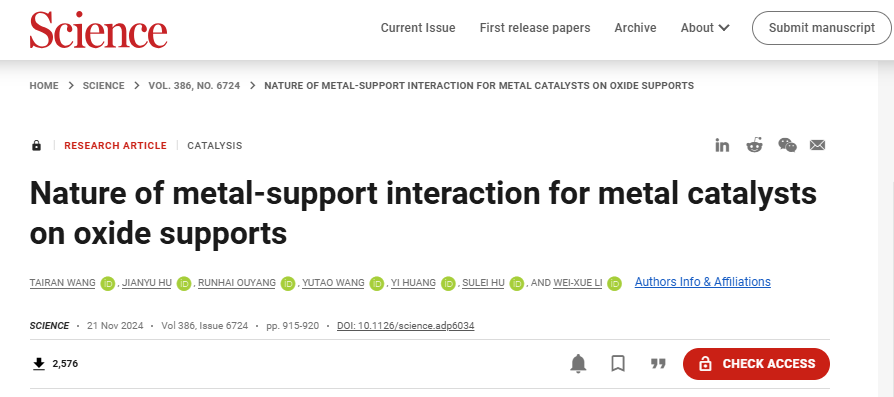Go to First release papers

[535, 28]
